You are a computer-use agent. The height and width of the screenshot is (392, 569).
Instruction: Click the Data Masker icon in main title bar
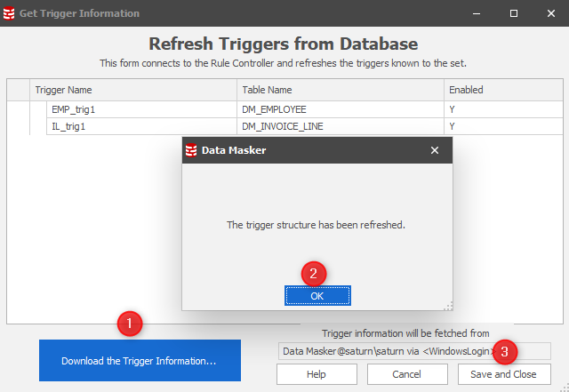click(10, 13)
